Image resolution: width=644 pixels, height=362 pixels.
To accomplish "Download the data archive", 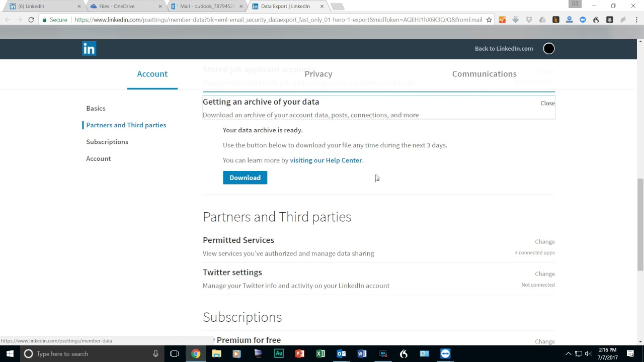I will point(245,177).
